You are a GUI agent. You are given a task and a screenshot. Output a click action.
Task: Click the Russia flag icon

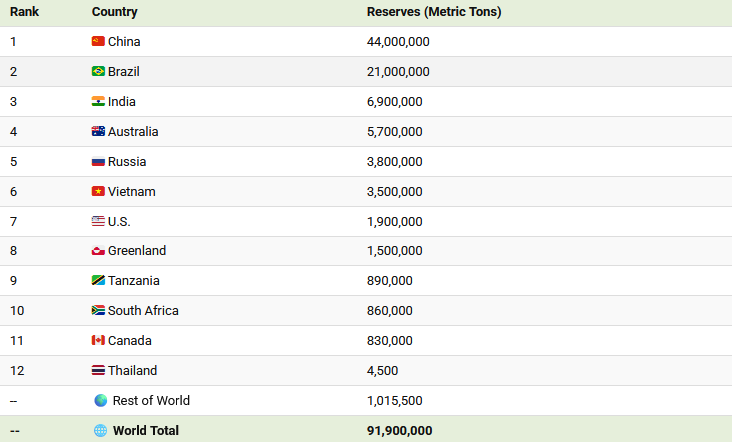pos(98,162)
